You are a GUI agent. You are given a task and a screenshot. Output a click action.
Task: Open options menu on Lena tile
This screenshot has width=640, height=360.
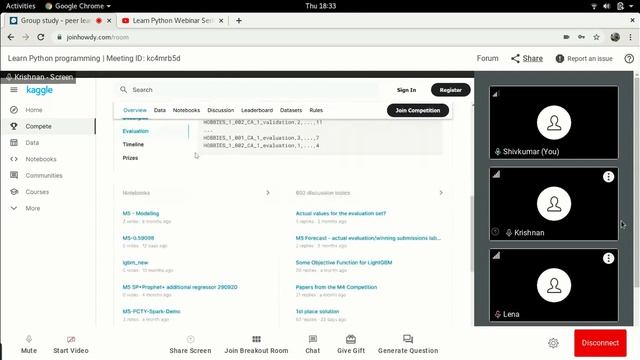tap(608, 258)
